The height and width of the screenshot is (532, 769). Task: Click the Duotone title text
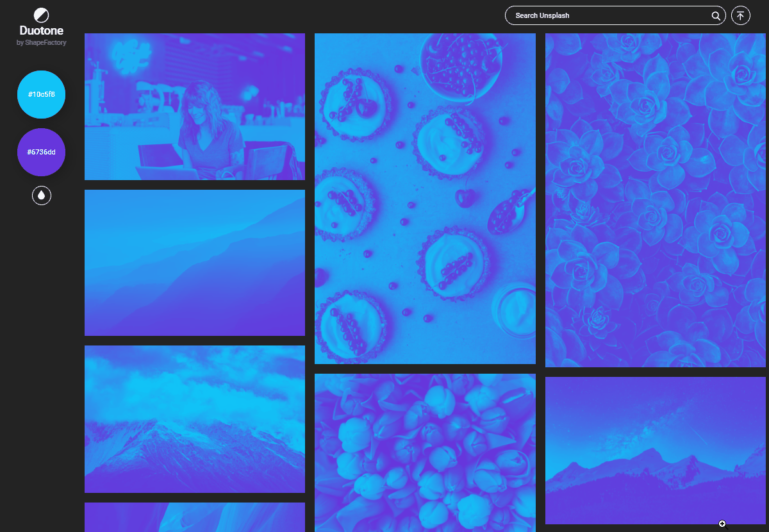[x=41, y=31]
